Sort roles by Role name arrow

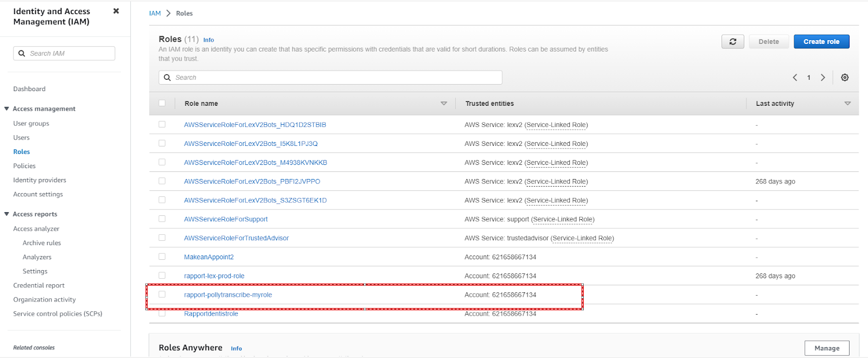click(x=444, y=104)
